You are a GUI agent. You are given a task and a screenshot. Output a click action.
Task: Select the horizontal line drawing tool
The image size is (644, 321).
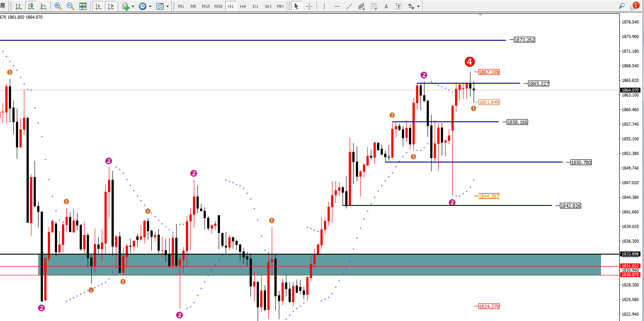coord(336,6)
